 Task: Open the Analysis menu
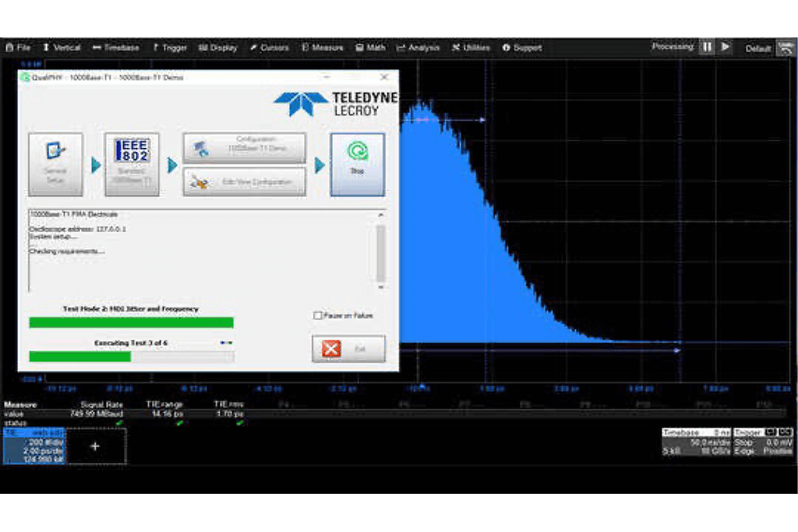pos(418,48)
